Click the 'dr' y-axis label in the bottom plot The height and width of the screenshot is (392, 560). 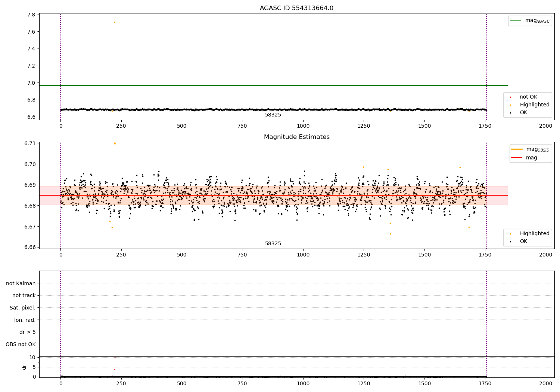24,367
